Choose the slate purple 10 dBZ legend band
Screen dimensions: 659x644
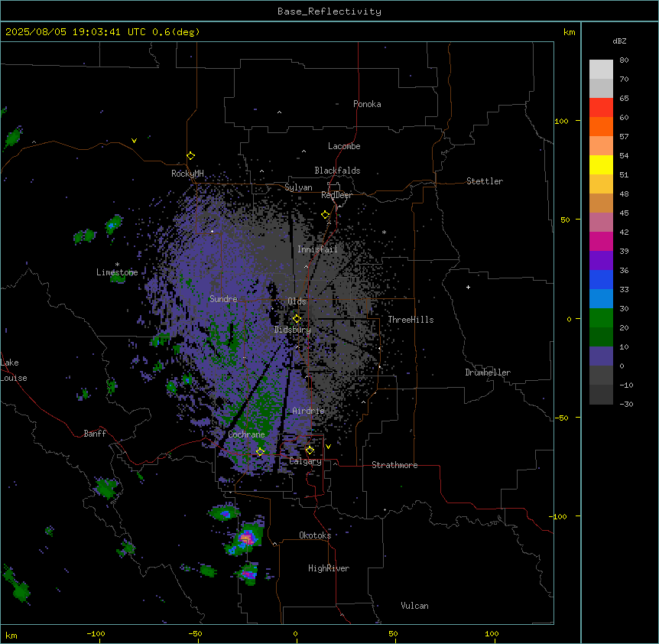tap(601, 356)
